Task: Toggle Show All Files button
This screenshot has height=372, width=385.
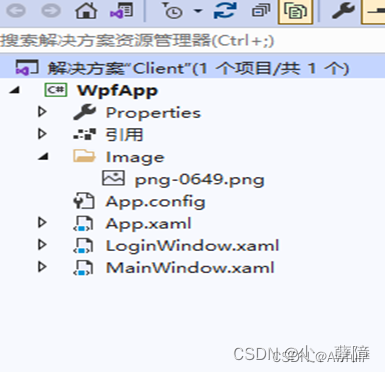Action: (x=295, y=11)
